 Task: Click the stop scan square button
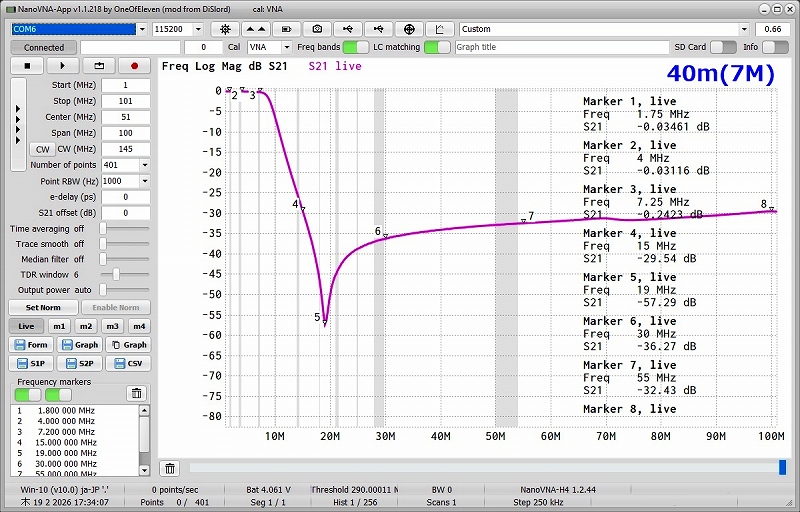click(27, 66)
